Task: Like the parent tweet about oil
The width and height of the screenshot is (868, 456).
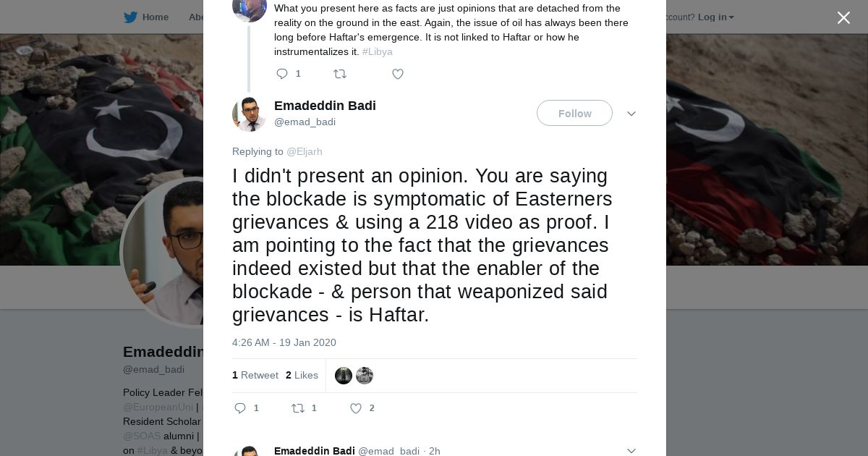Action: point(398,74)
